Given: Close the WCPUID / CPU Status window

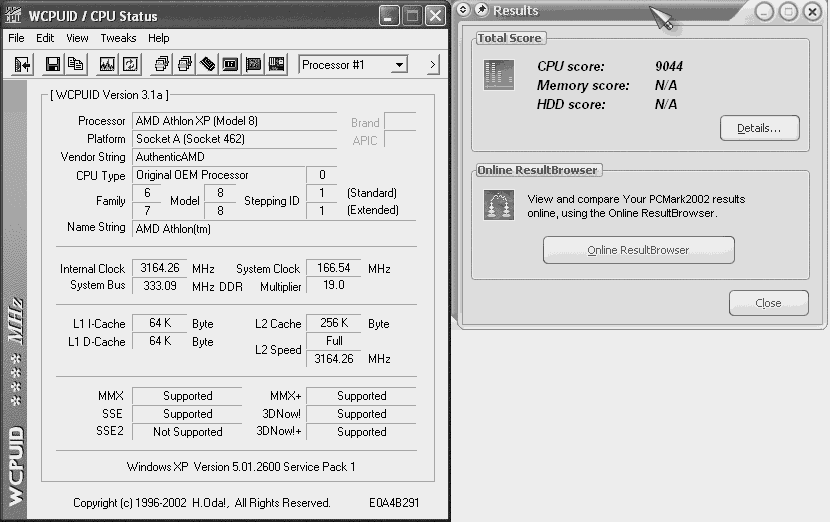Looking at the screenshot, I should [436, 16].
